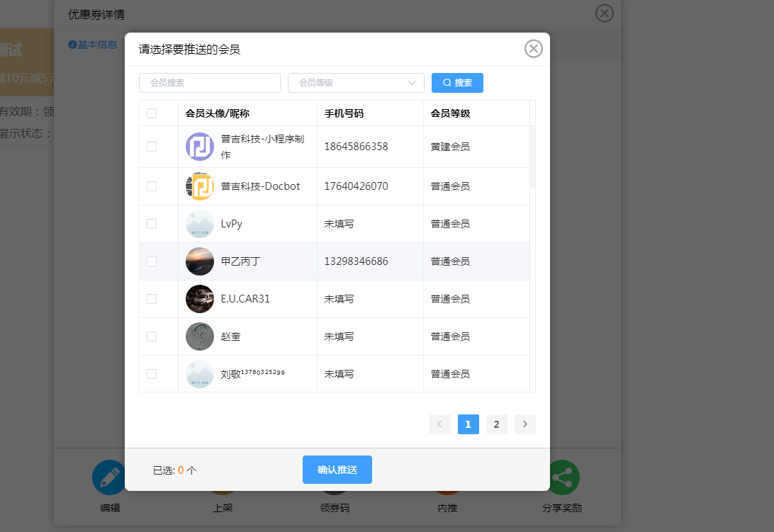Click LvPy's placeholder avatar
This screenshot has width=774, height=532.
pos(199,224)
